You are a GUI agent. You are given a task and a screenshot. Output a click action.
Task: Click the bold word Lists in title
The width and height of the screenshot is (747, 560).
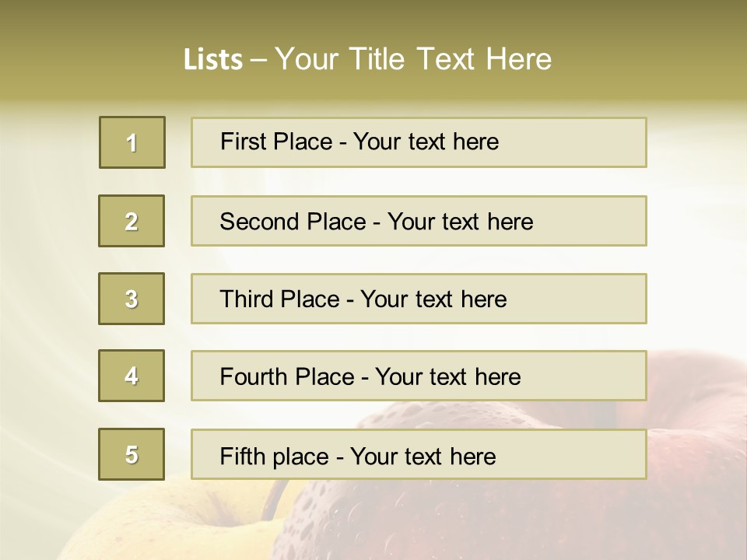point(213,59)
